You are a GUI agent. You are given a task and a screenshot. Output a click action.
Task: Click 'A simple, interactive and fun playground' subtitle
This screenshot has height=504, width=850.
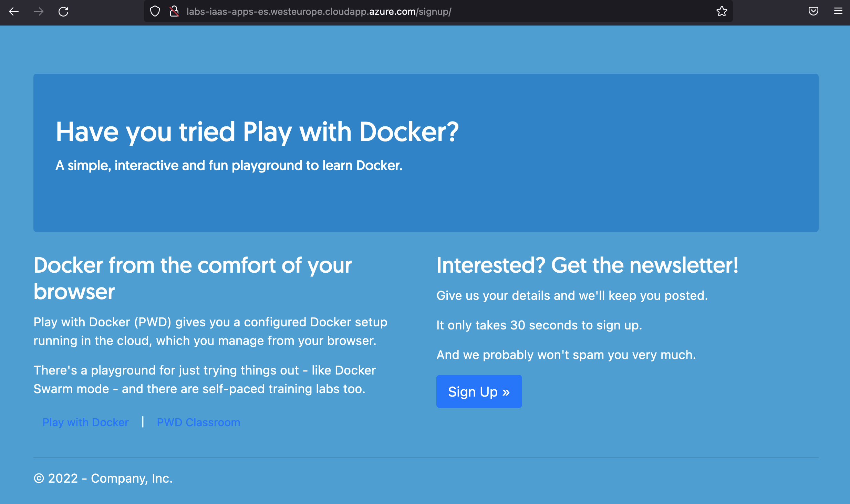[x=229, y=166]
